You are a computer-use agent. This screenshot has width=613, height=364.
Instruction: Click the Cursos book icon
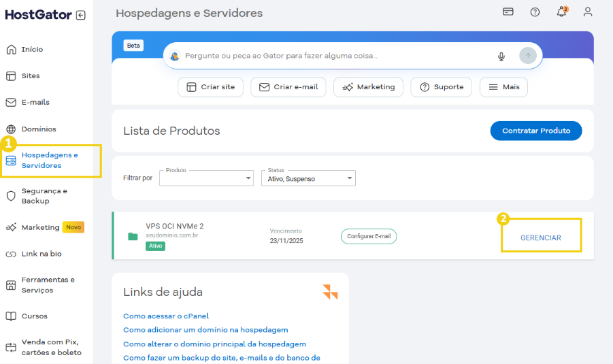coord(11,316)
